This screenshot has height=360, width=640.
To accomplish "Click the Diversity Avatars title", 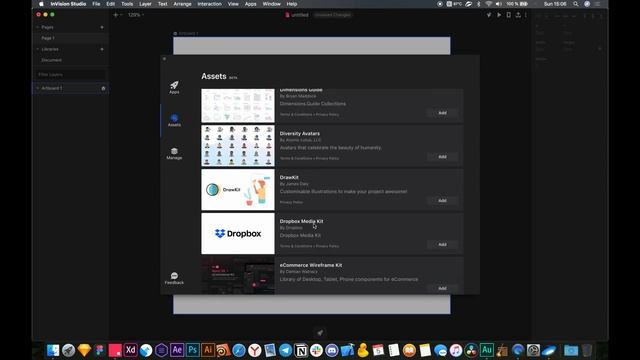I will pyautogui.click(x=300, y=133).
